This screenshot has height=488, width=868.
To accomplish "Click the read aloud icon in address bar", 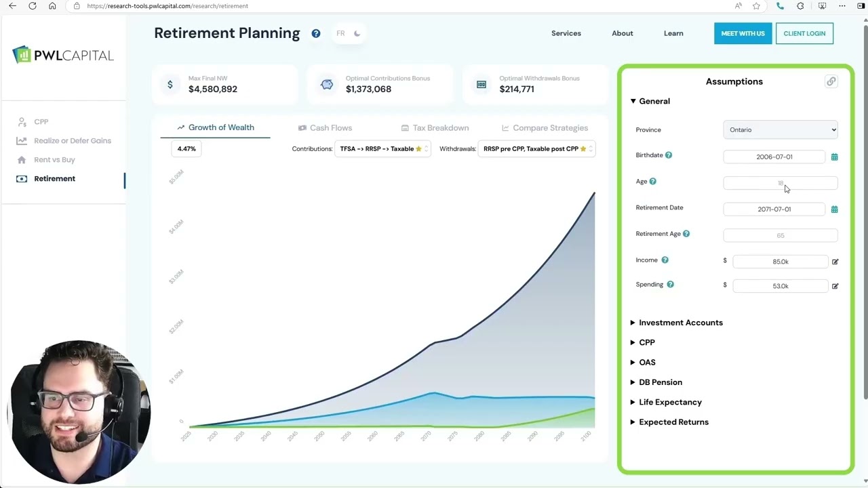I will [738, 6].
